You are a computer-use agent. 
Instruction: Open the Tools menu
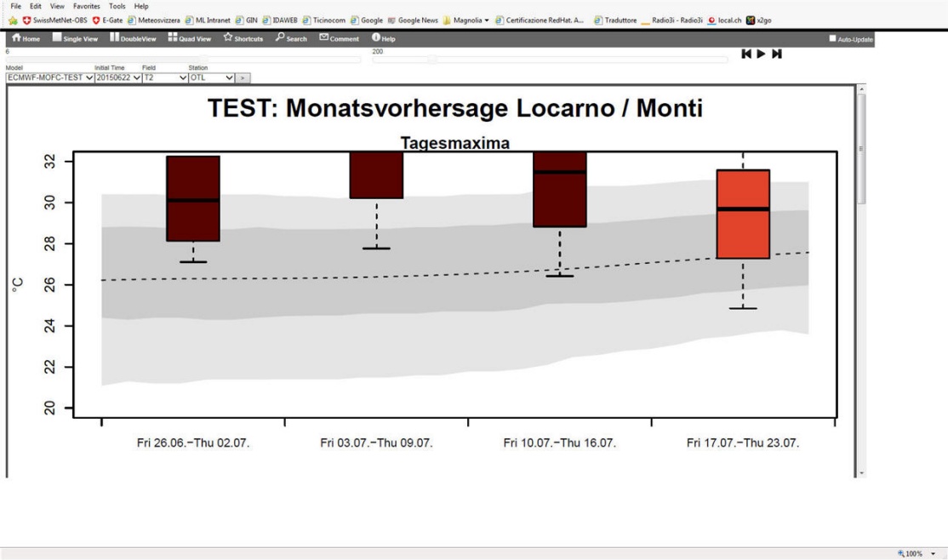(117, 6)
